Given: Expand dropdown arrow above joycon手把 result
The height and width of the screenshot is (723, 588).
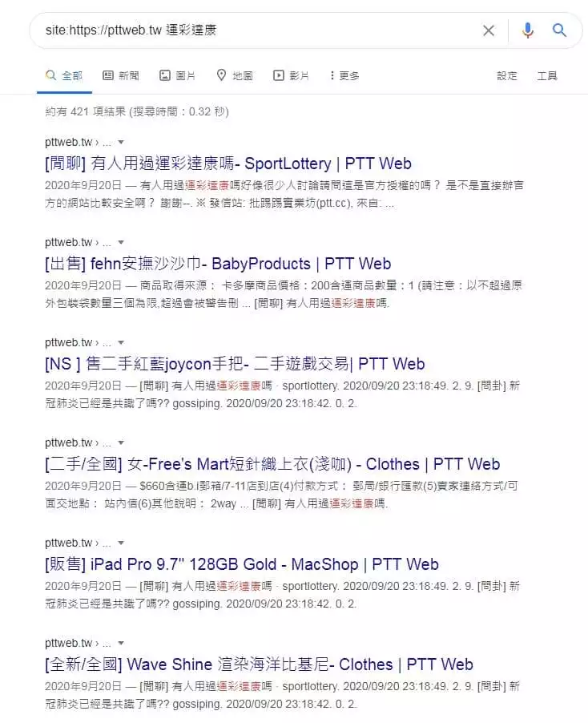Looking at the screenshot, I should (x=121, y=342).
